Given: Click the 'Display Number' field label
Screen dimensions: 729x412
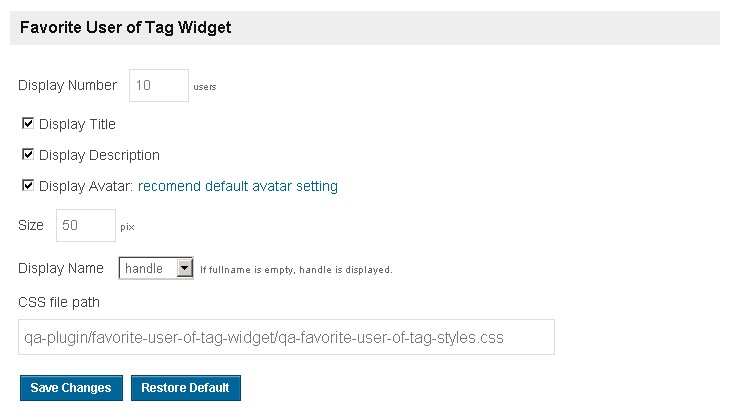Looking at the screenshot, I should [x=68, y=85].
